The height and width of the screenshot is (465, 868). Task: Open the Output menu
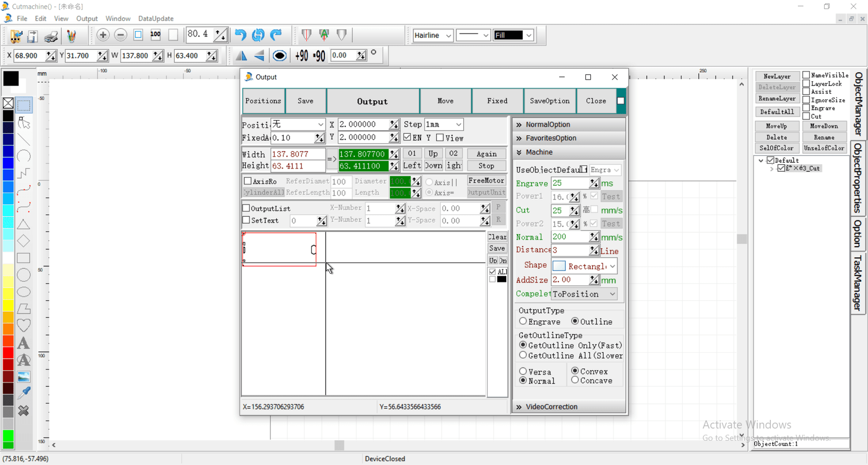[87, 18]
